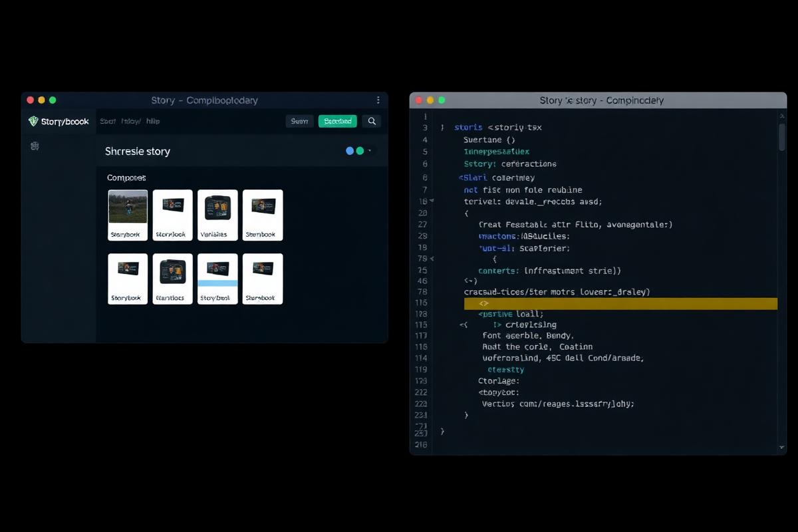Expand the dropdown arrow beside colored dots
Screen dimensions: 798x532
click(370, 151)
